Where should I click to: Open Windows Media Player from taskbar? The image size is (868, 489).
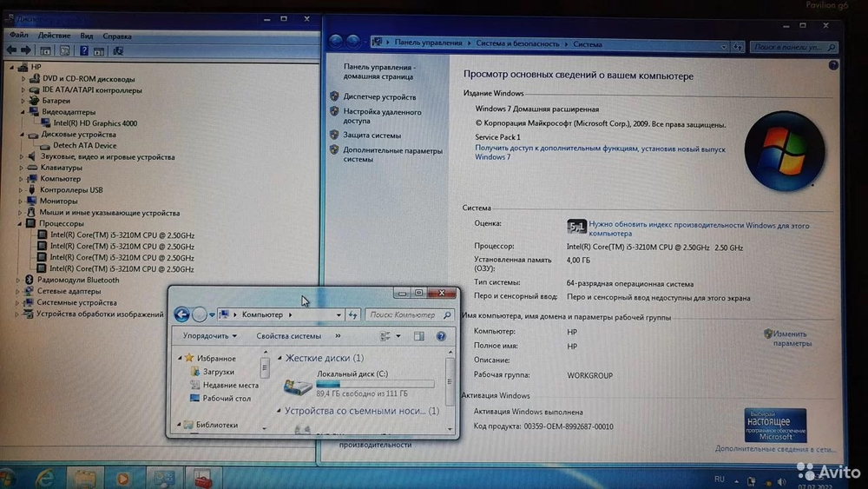(123, 478)
